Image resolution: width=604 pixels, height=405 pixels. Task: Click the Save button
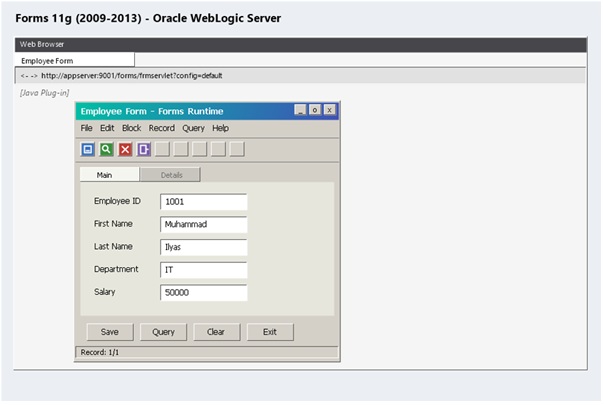(110, 332)
